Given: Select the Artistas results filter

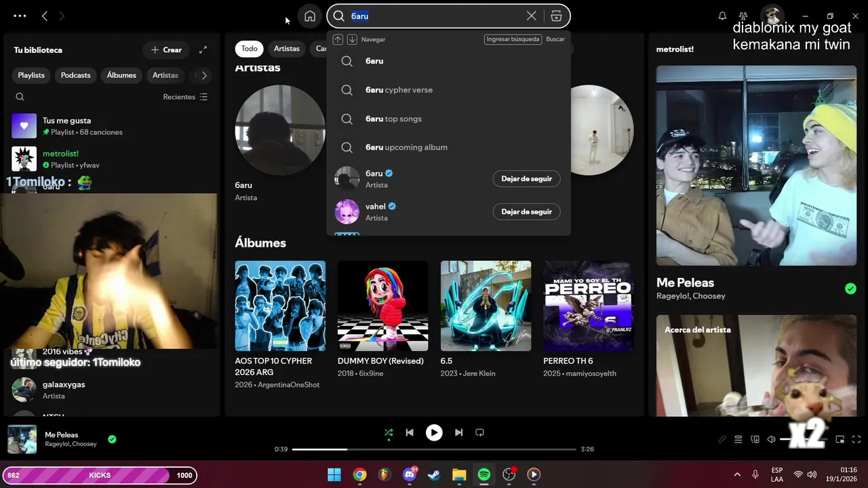Looking at the screenshot, I should (287, 49).
